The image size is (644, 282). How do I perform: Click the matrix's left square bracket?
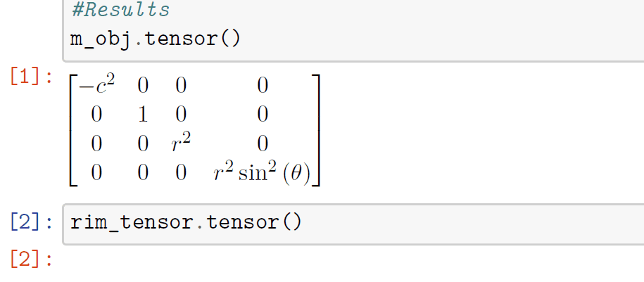[x=73, y=131]
